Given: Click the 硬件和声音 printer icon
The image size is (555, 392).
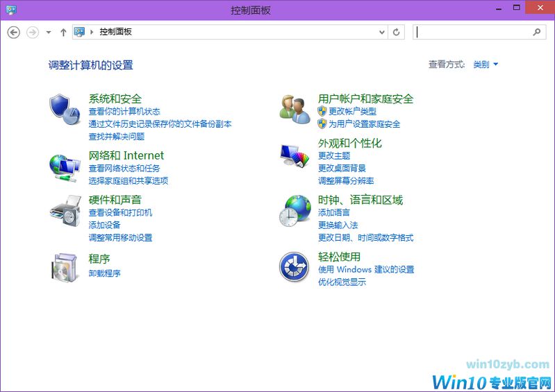Looking at the screenshot, I should (x=65, y=210).
